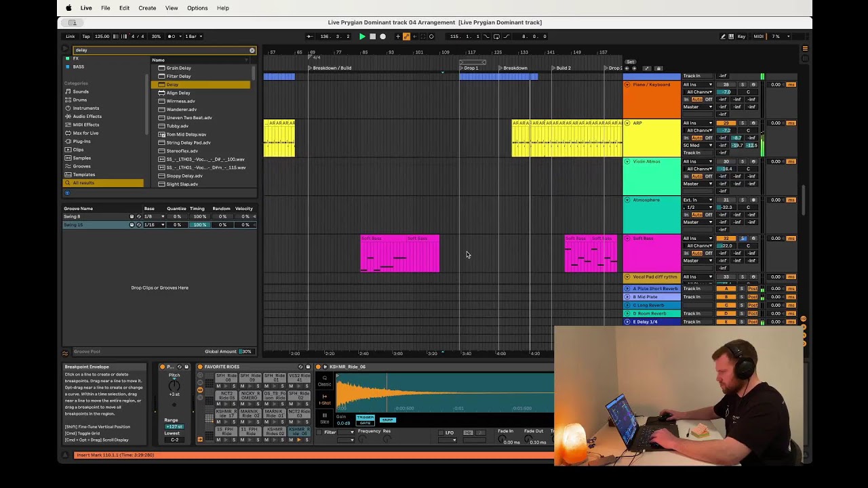Tap tempo with the Tap button

pos(86,37)
